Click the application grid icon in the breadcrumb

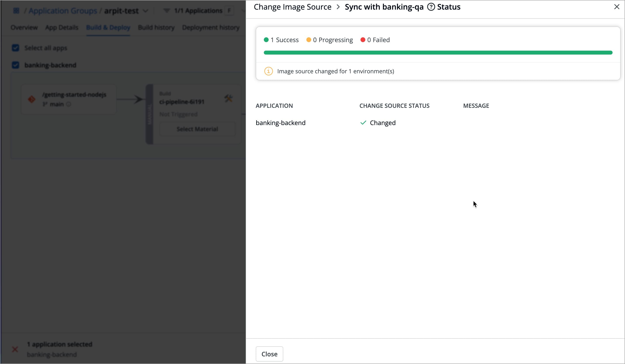coord(16,10)
